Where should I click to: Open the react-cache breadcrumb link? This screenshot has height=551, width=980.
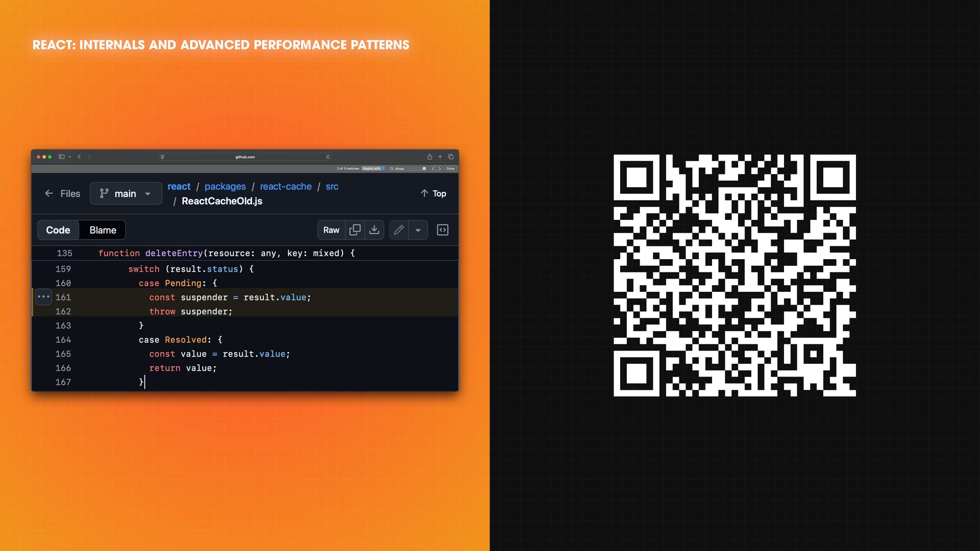[285, 187]
